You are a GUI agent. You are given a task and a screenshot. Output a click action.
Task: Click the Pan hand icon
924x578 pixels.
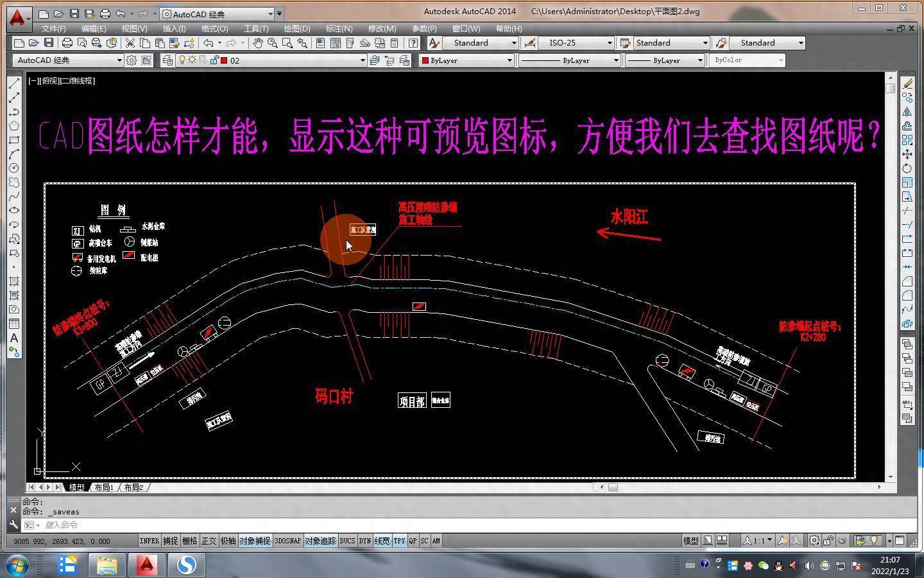point(257,43)
